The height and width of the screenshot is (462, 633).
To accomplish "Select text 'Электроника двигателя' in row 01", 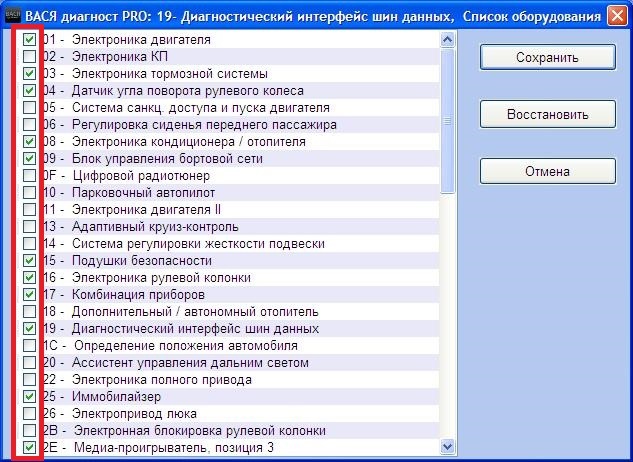I will pyautogui.click(x=141, y=40).
